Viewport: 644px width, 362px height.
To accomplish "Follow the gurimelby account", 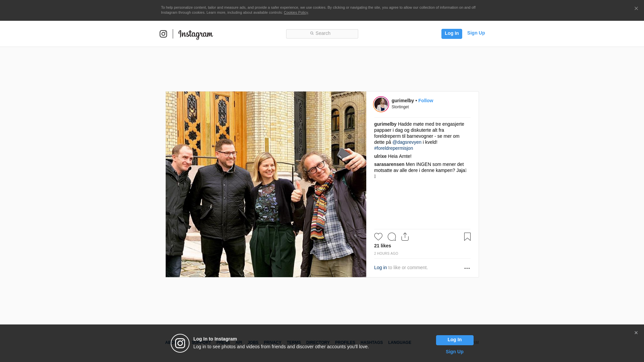I will pos(425,101).
